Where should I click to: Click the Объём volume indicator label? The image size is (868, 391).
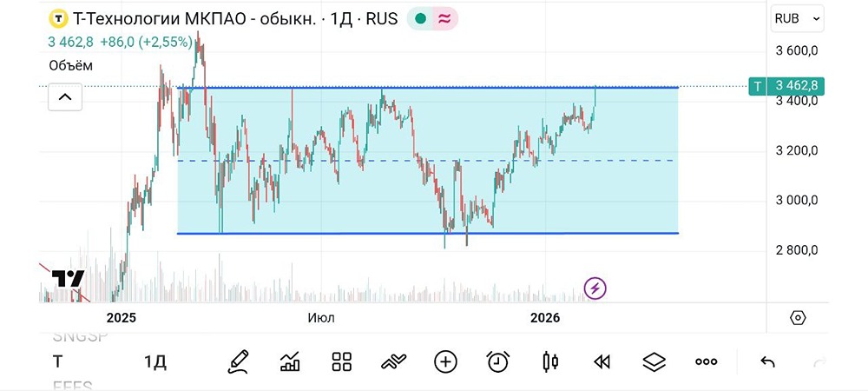point(70,64)
